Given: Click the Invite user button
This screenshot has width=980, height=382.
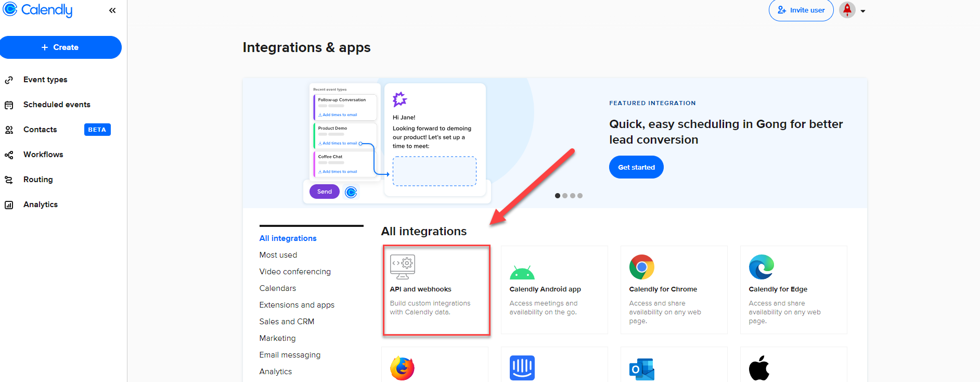Looking at the screenshot, I should (801, 10).
